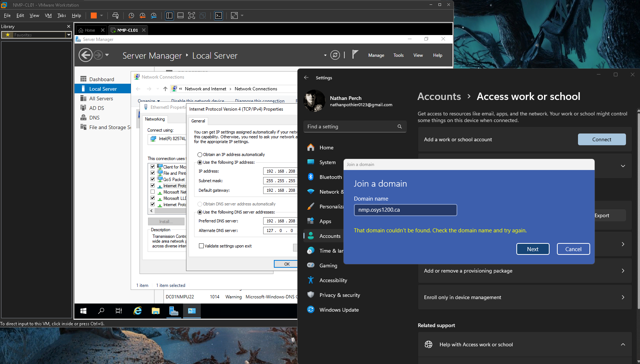Open the VMware power state dropdown arrow
640x364 pixels.
[101, 15]
